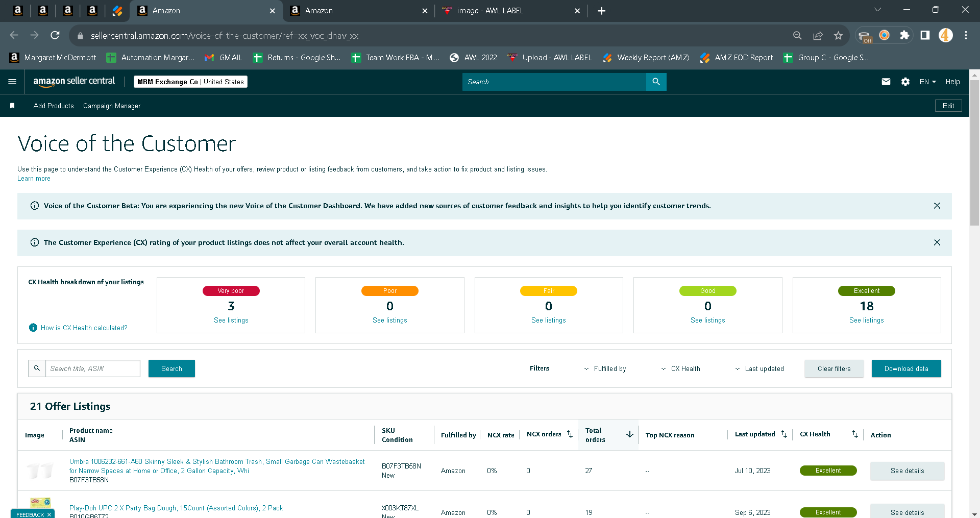Expand the Last updated filter
Screen dimensions: 980x518
coord(759,368)
